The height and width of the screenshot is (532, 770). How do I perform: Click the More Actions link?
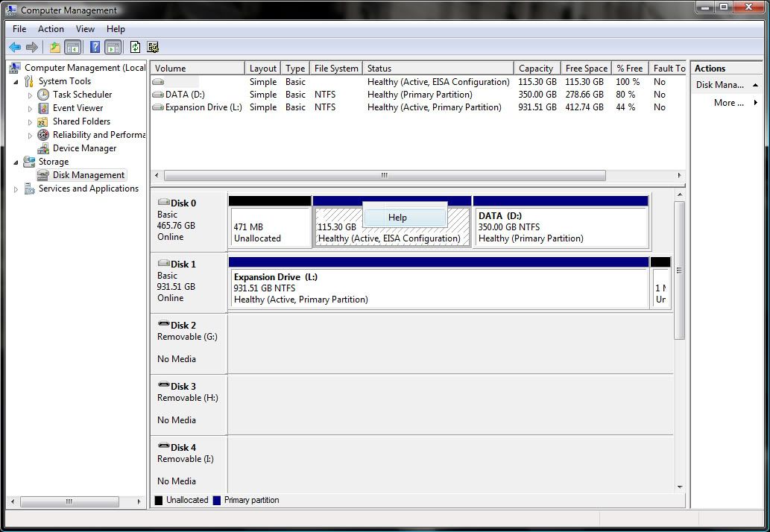pyautogui.click(x=729, y=103)
